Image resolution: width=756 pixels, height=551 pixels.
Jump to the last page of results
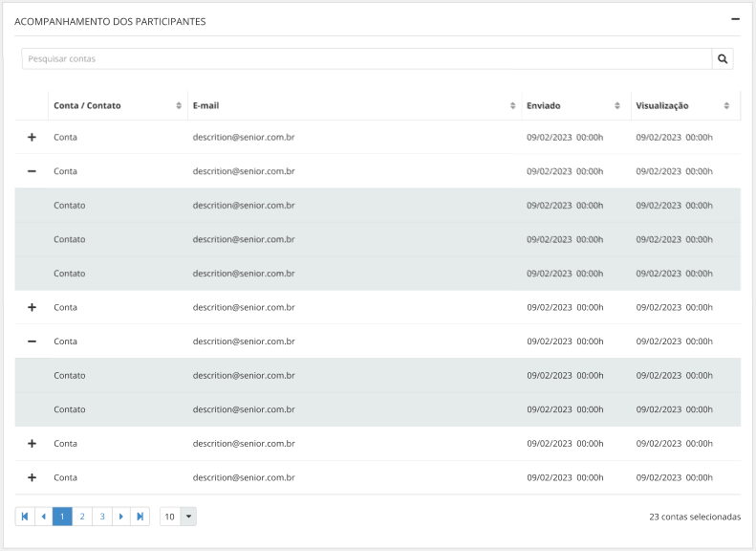coord(140,517)
